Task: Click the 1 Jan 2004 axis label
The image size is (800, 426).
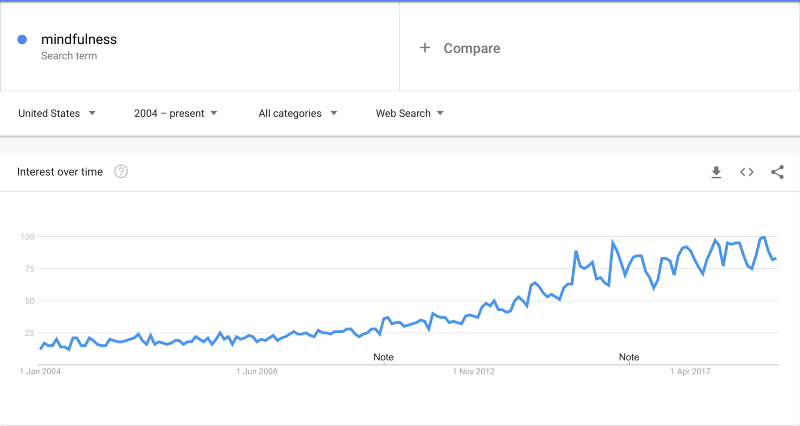Action: (41, 372)
